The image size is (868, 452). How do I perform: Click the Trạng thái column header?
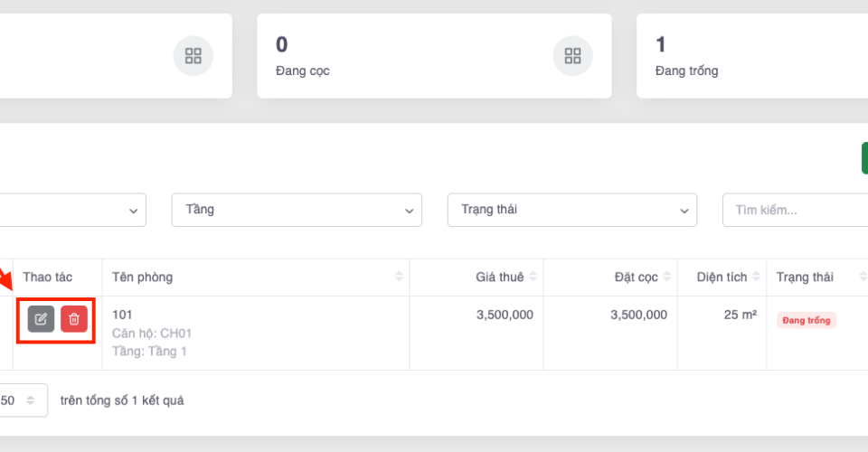point(805,277)
